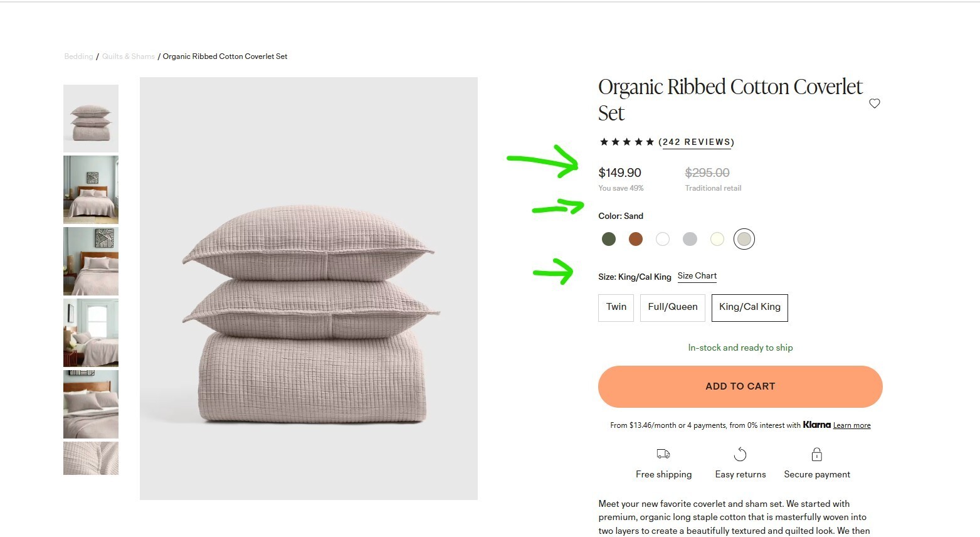Choose the rust orange color swatch
Viewport: 980px width, 537px height.
pyautogui.click(x=636, y=239)
